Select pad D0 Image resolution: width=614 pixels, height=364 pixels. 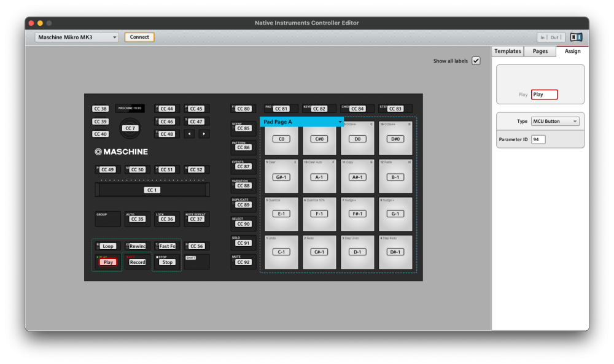pos(357,139)
